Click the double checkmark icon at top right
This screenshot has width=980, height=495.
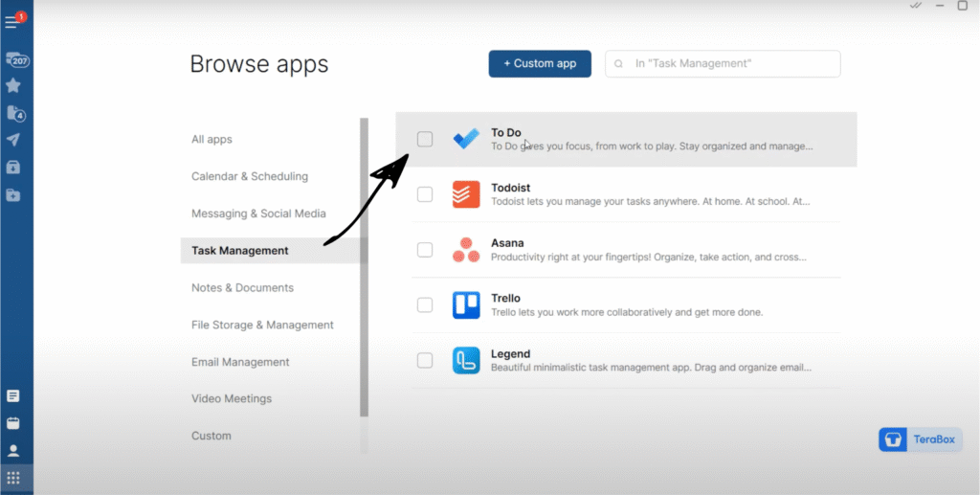tap(916, 5)
